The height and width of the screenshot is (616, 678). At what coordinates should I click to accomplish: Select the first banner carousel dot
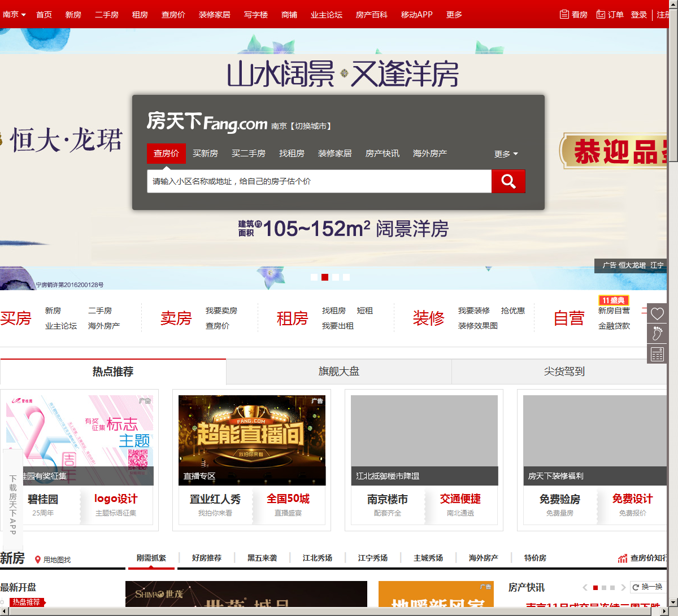[x=314, y=277]
